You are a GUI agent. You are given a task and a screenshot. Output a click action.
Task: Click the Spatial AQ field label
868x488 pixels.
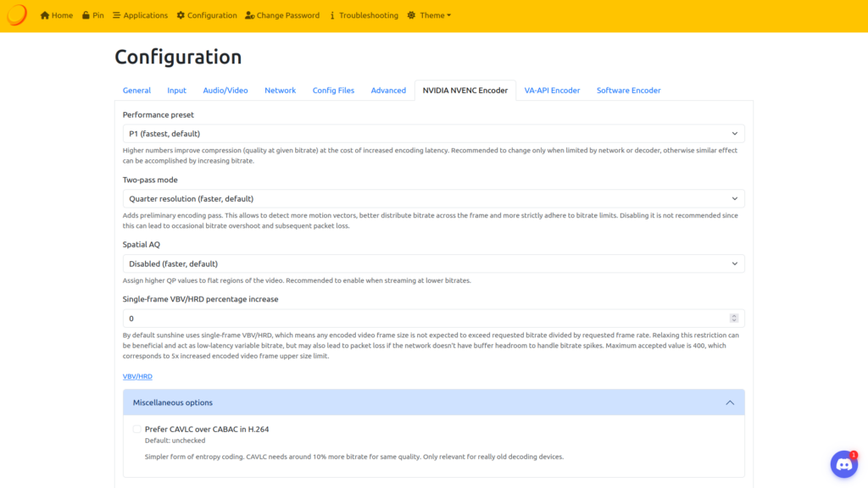142,245
